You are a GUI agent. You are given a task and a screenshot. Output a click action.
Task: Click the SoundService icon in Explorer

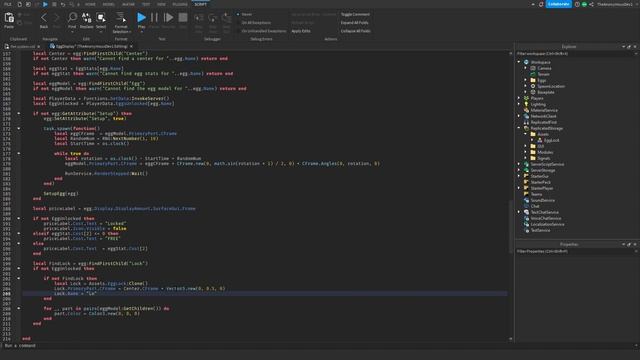(526, 200)
